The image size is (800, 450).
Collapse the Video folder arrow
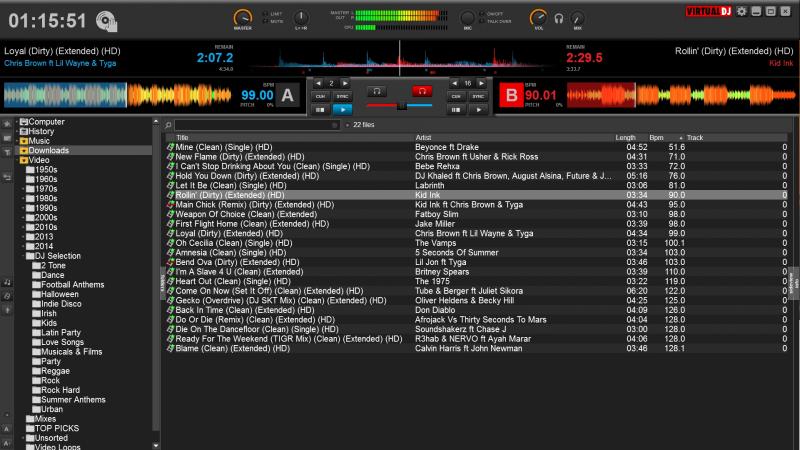[17, 160]
